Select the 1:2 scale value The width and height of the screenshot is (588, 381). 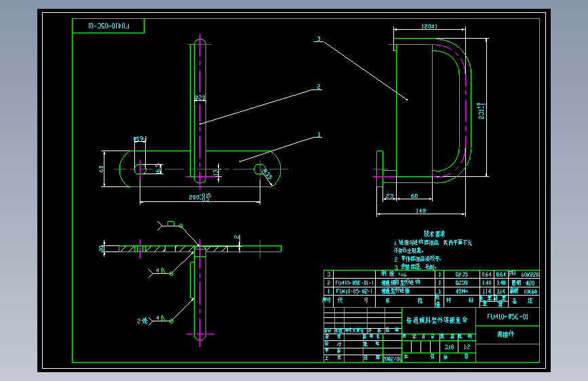click(467, 347)
